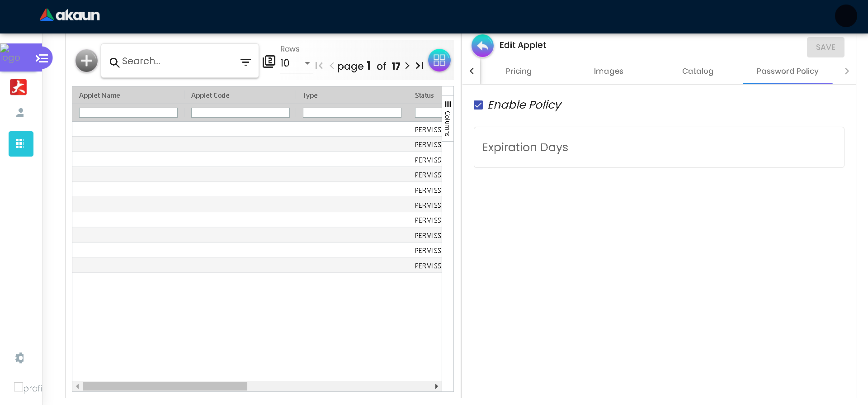Screen dimensions: 868x405
Task: Switch to the Catalog tab
Action: (697, 71)
